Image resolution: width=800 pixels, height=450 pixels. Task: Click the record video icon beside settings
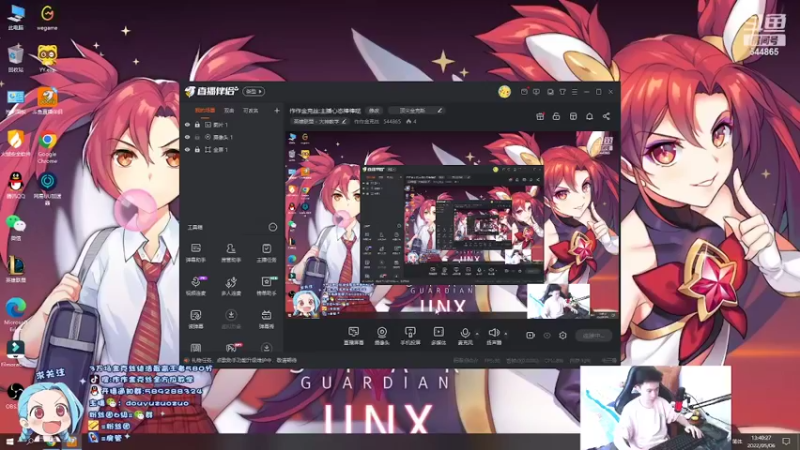click(x=530, y=335)
